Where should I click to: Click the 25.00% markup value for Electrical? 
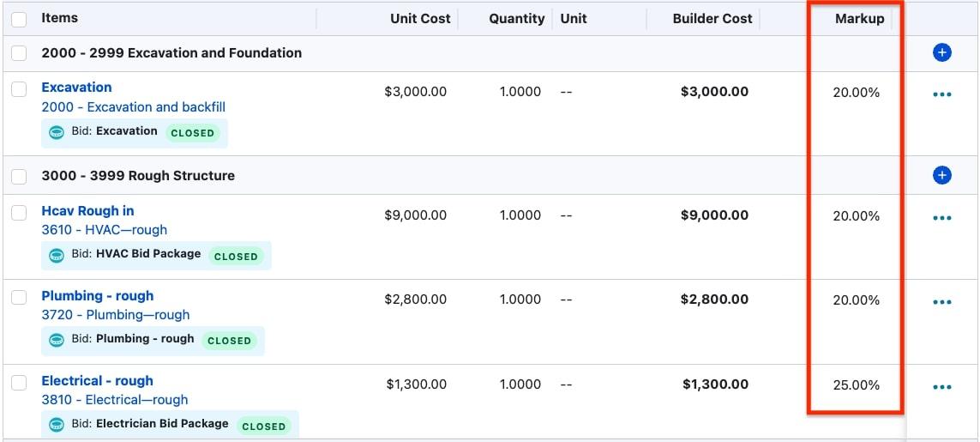click(856, 385)
